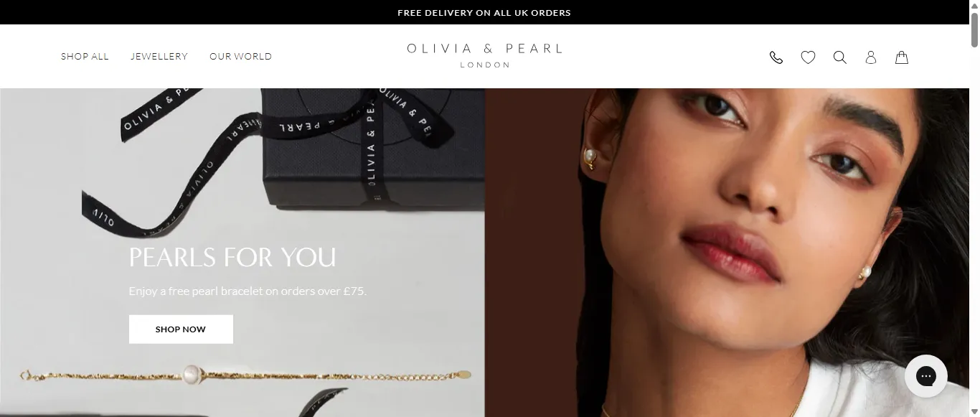
Task: Open the account profile icon
Action: [x=871, y=57]
